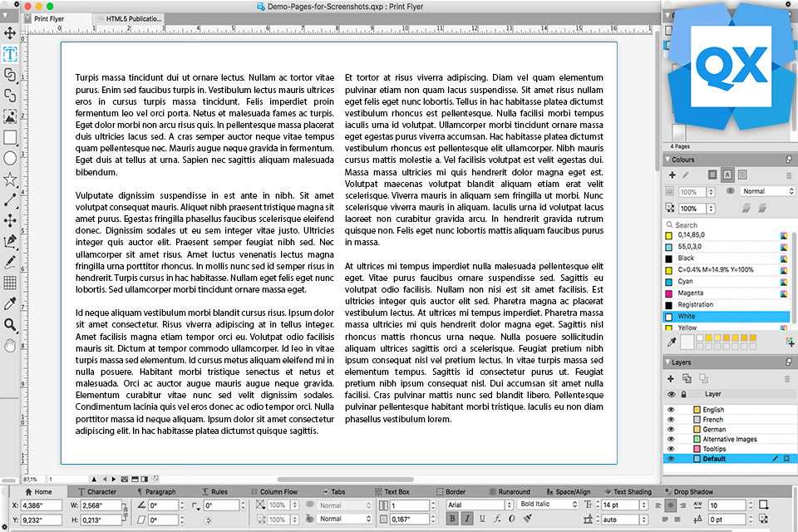Viewport: 798px width, 532px height.
Task: Collapse the Layers panel
Action: (667, 362)
